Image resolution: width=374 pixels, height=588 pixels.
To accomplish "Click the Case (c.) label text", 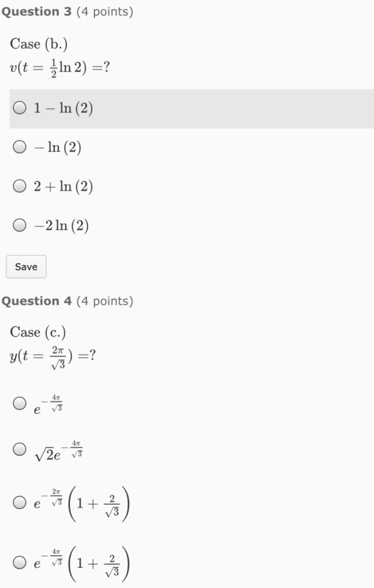I will pos(38,332).
